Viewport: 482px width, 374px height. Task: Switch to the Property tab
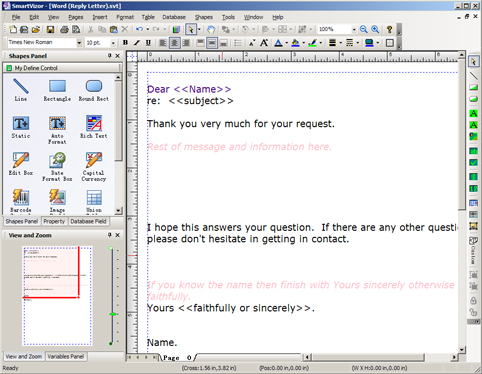pos(54,221)
